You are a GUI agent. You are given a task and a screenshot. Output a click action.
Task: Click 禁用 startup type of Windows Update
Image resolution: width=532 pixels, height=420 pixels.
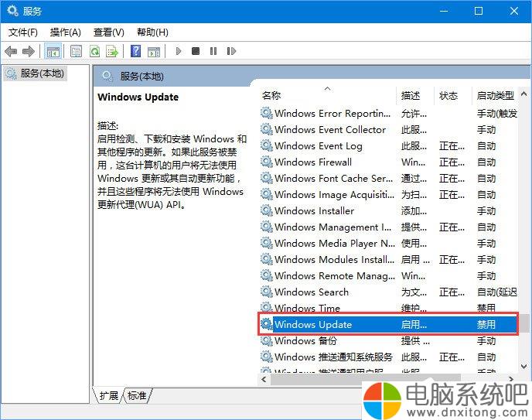[486, 325]
